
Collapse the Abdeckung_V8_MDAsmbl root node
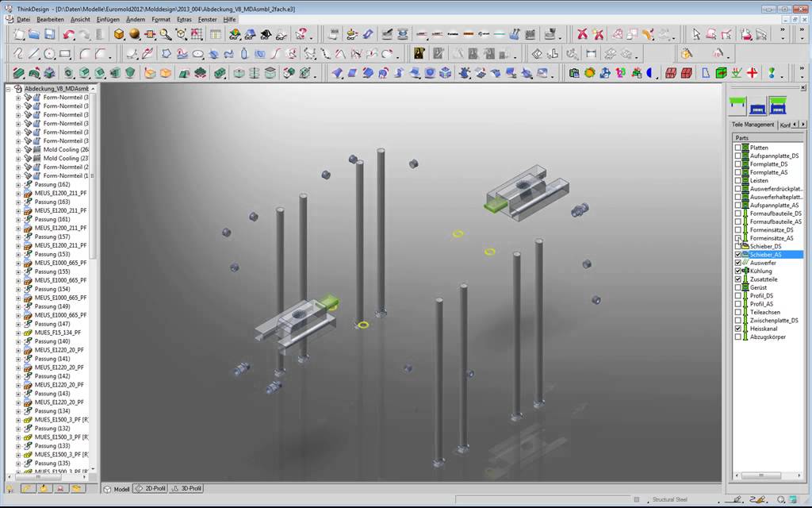point(9,89)
